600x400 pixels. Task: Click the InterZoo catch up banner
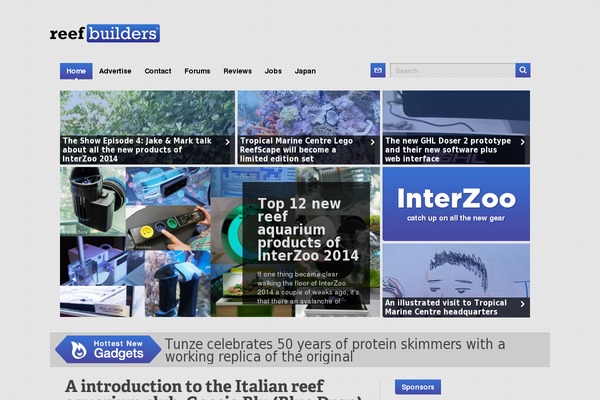[456, 204]
